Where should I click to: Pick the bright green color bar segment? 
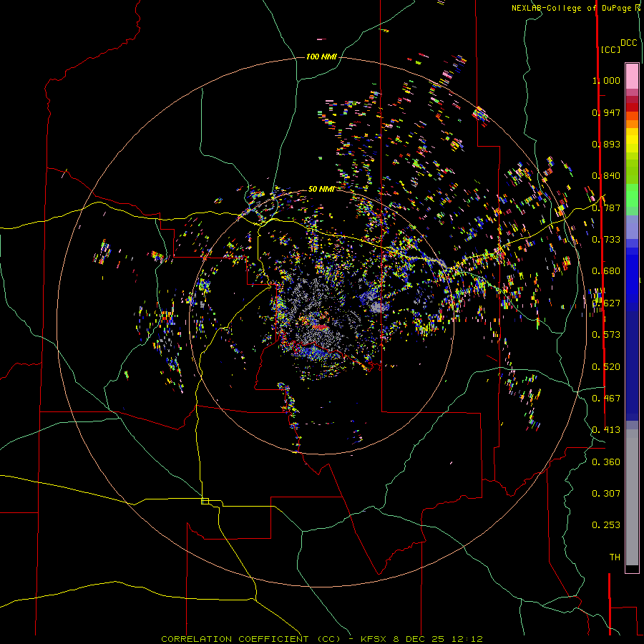point(632,195)
